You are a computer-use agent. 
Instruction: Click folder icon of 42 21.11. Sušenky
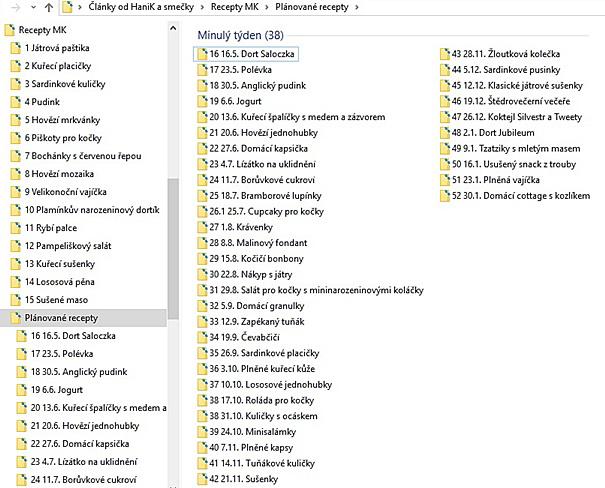pyautogui.click(x=201, y=480)
